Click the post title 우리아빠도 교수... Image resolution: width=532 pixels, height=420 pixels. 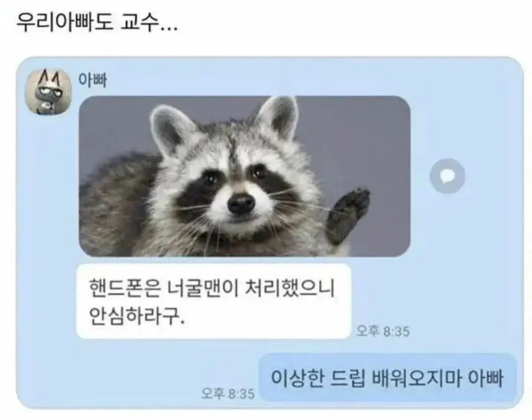click(97, 22)
